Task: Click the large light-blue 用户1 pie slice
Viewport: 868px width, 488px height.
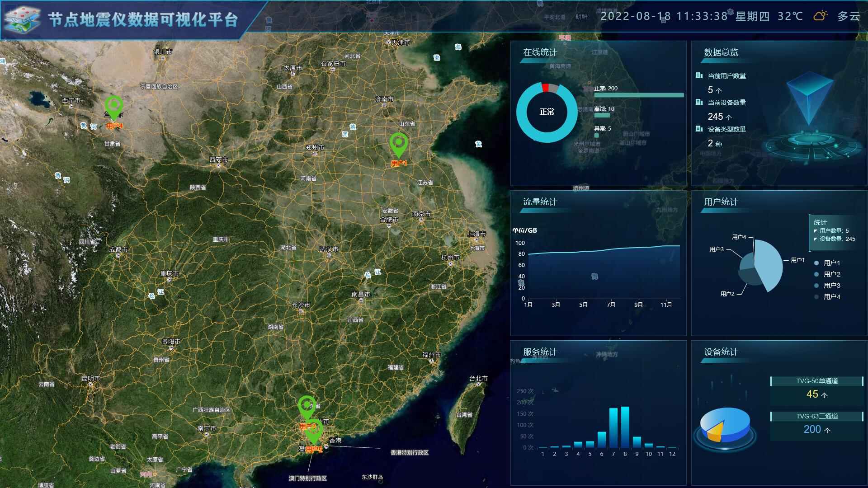Action: (x=770, y=265)
